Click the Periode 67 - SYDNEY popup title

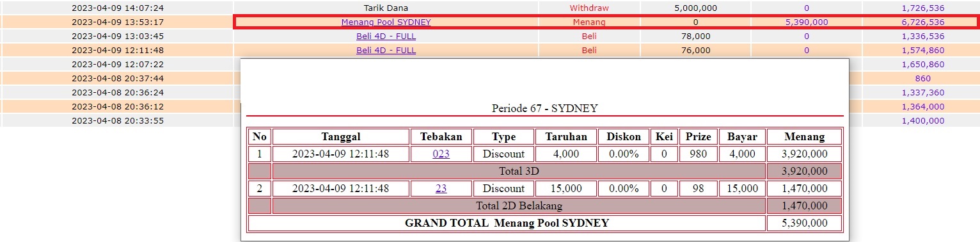tap(544, 108)
